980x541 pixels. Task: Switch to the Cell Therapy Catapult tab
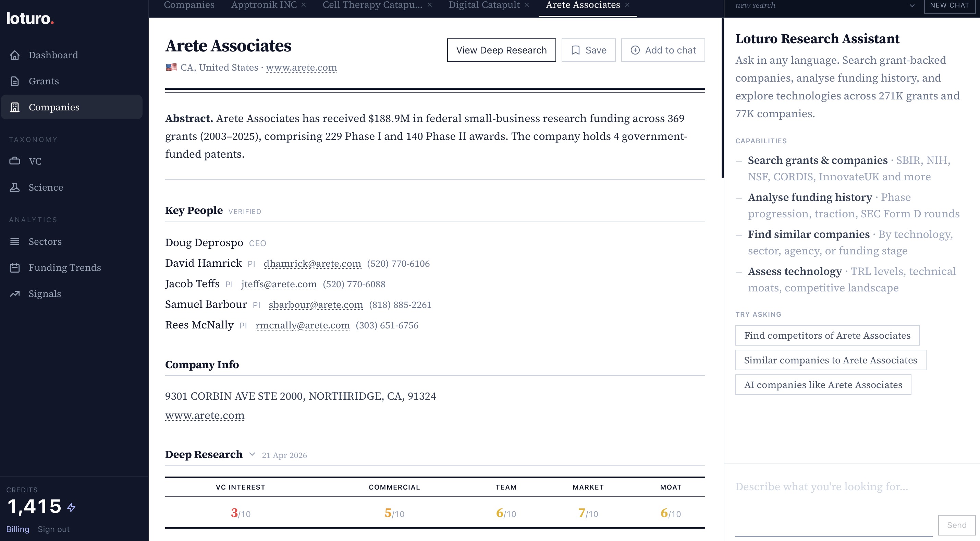[x=372, y=5]
